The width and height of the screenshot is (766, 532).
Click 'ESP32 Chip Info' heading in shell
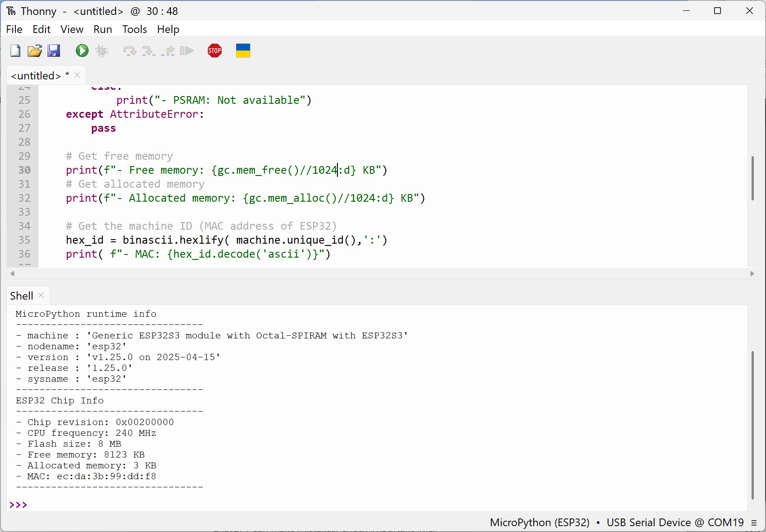pos(60,401)
